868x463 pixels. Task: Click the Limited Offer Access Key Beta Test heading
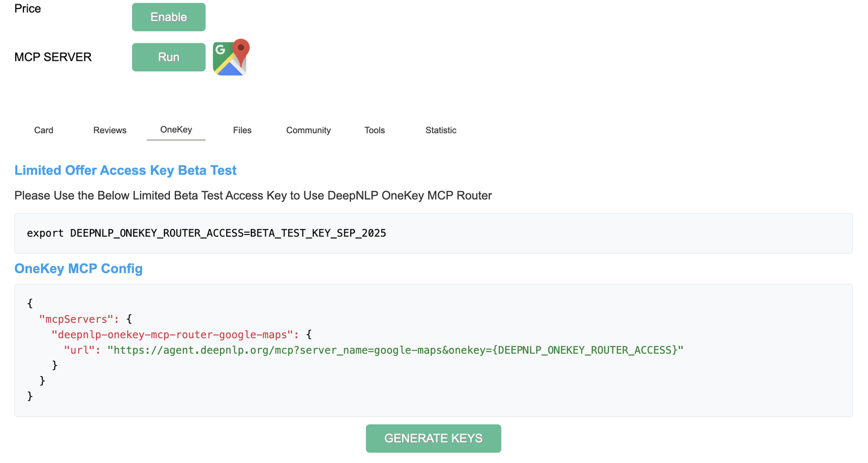pos(125,170)
